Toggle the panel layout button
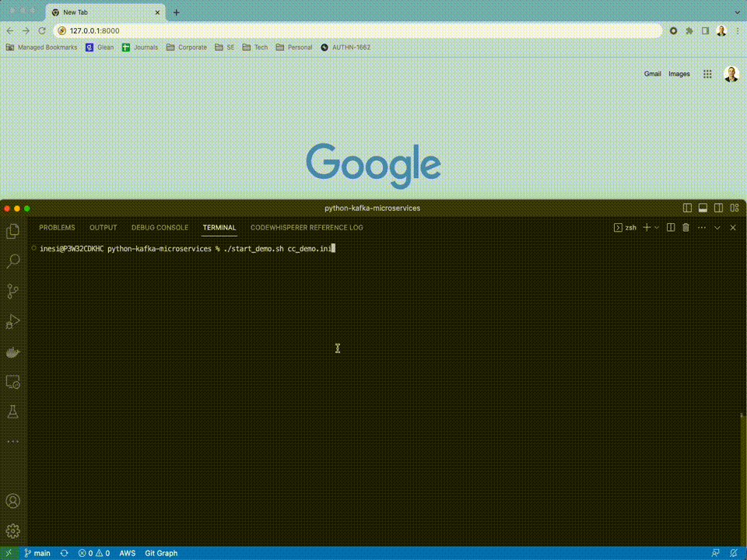Viewport: 747px width, 560px height. click(703, 208)
